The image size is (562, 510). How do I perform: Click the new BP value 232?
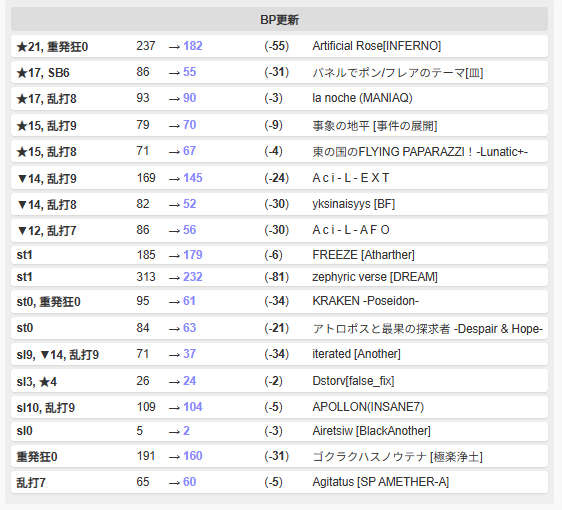193,277
